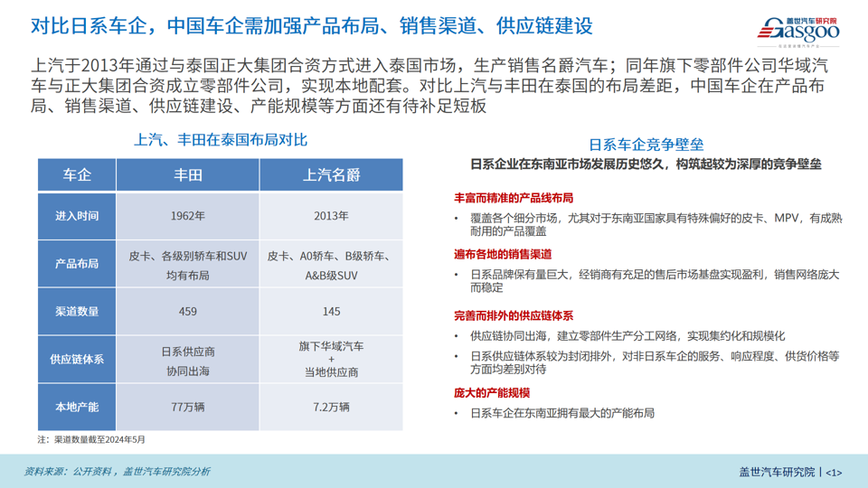Screen dimensions: 868x488
Task: Click the red heading 丰富而精准的产品线布局
Action: [x=514, y=198]
